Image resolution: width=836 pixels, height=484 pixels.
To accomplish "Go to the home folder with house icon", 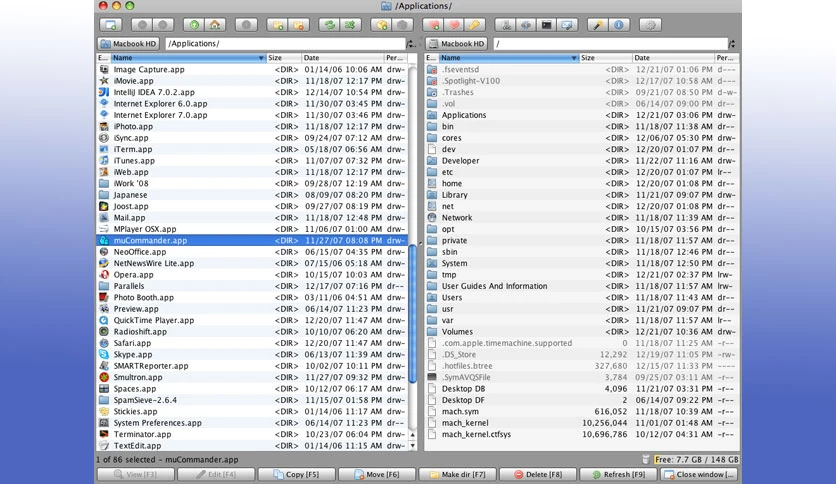I will click(x=215, y=25).
